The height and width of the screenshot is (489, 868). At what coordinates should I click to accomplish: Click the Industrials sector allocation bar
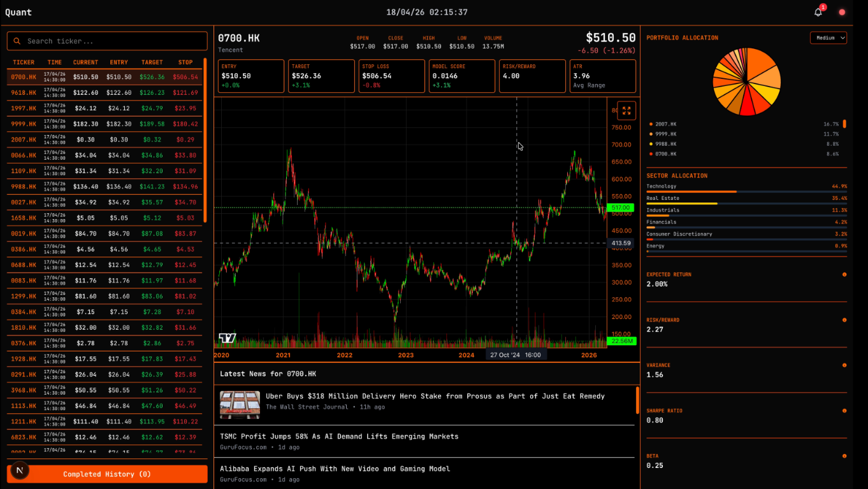click(746, 216)
